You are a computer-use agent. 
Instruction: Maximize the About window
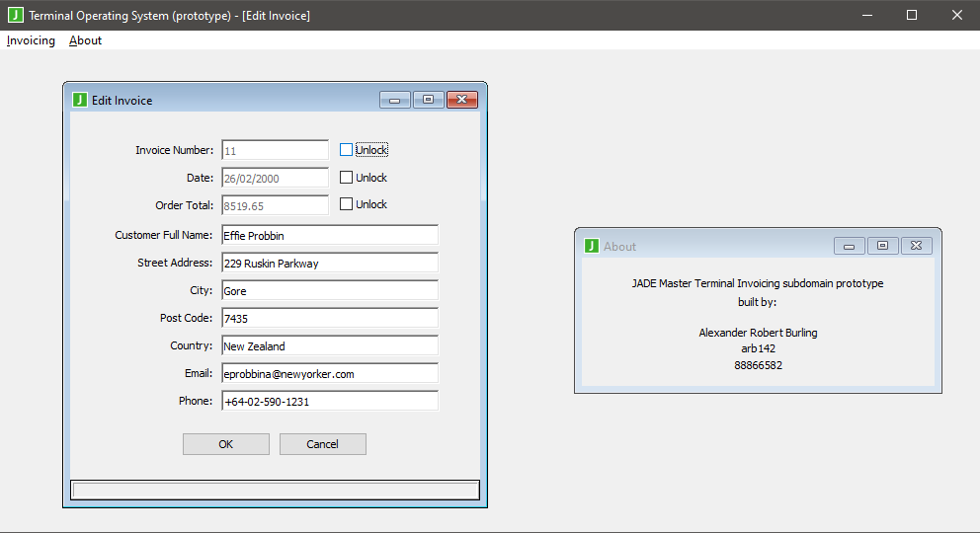pyautogui.click(x=882, y=246)
